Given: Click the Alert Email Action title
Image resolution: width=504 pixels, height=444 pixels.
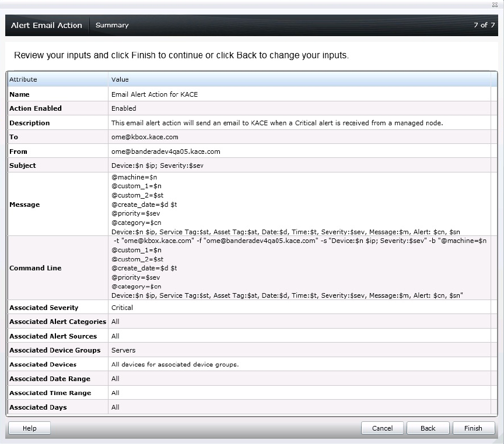Looking at the screenshot, I should (x=47, y=25).
